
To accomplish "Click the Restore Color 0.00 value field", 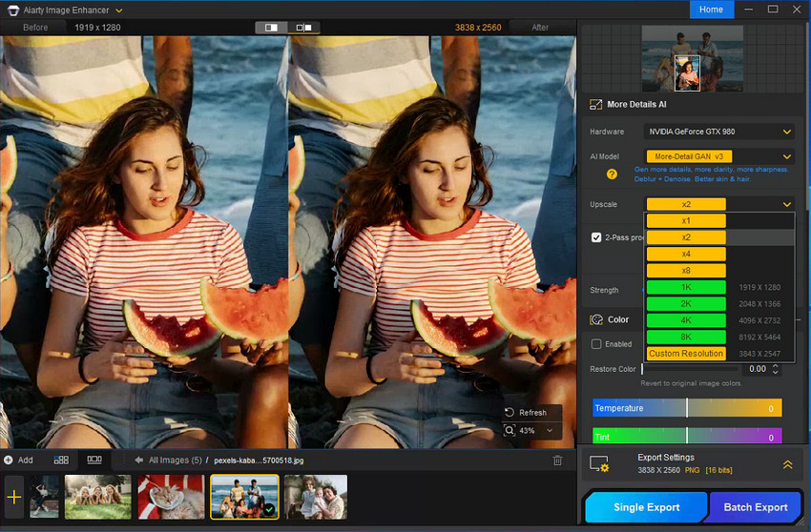I will 758,369.
